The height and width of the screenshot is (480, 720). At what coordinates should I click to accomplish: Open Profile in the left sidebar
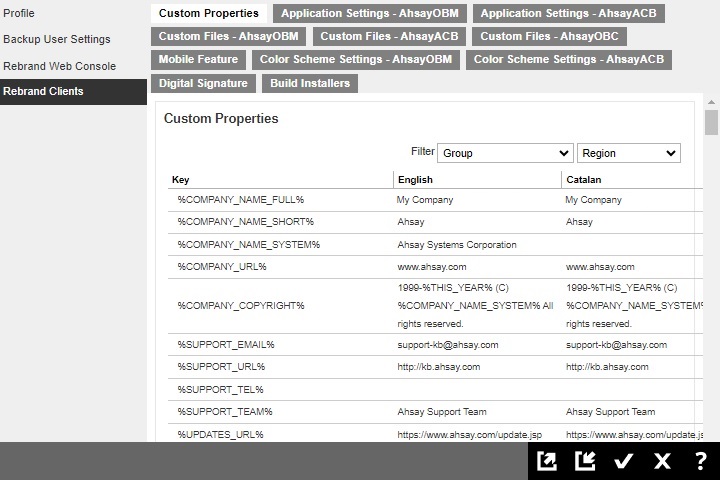[19, 14]
